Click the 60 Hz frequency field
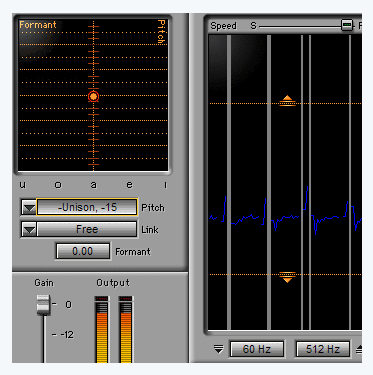Image resolution: width=373 pixels, height=375 pixels. click(257, 349)
